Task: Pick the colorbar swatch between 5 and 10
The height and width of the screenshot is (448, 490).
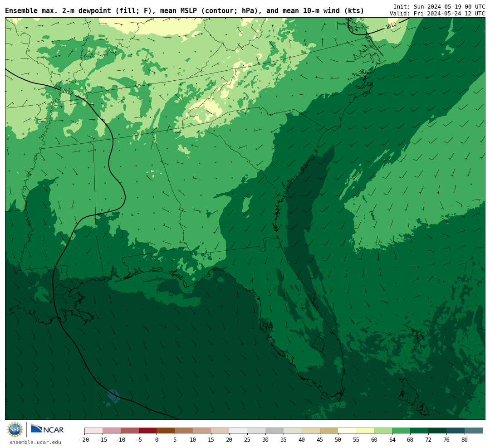Action: pyautogui.click(x=184, y=430)
